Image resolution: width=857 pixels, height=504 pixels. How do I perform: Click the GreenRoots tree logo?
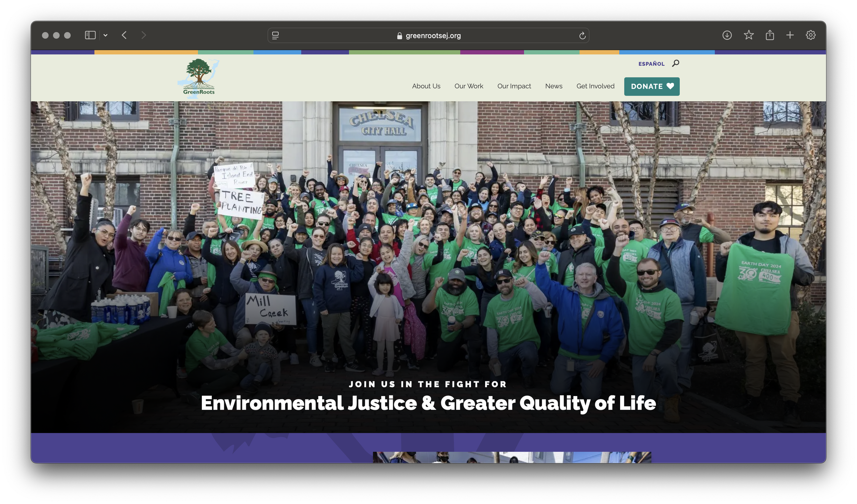click(x=198, y=78)
